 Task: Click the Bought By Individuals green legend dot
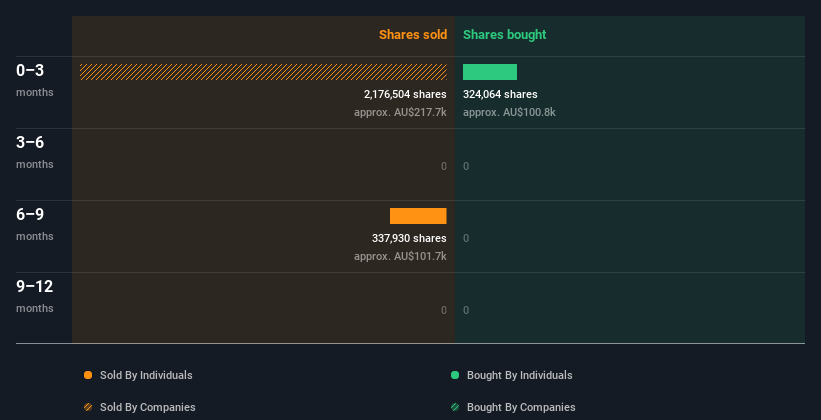(x=455, y=375)
